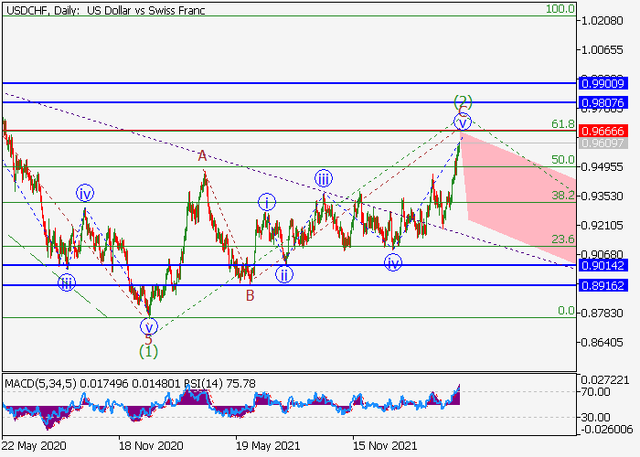Screen dimensions: 640x457
Task: Click the circled v label above the (1) marker
Action: click(x=149, y=326)
